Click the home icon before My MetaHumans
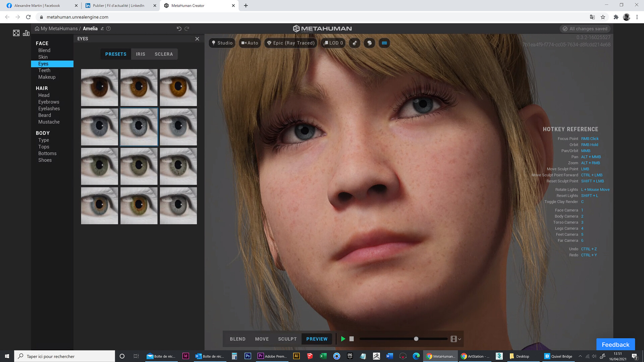644x362 pixels. [37, 28]
